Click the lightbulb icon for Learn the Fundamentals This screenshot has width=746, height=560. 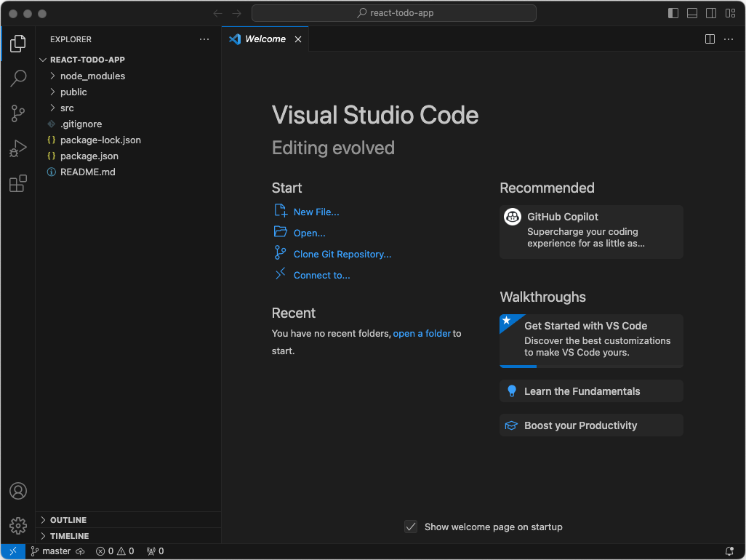coord(512,391)
